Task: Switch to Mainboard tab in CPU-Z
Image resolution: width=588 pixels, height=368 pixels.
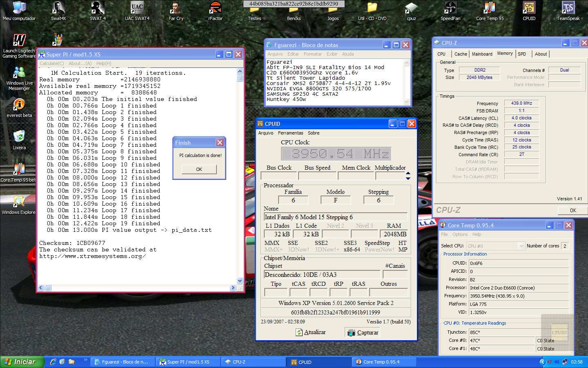Action: pos(482,54)
